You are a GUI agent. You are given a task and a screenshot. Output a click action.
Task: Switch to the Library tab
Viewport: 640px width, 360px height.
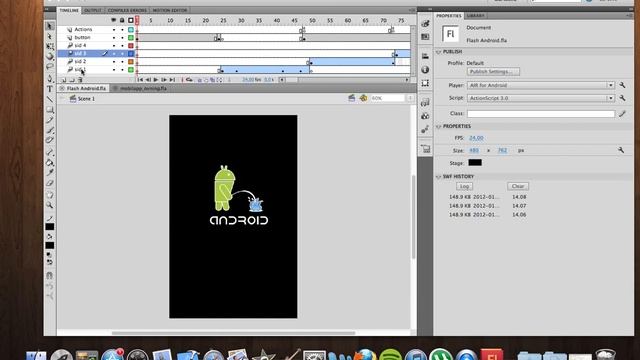coord(476,16)
